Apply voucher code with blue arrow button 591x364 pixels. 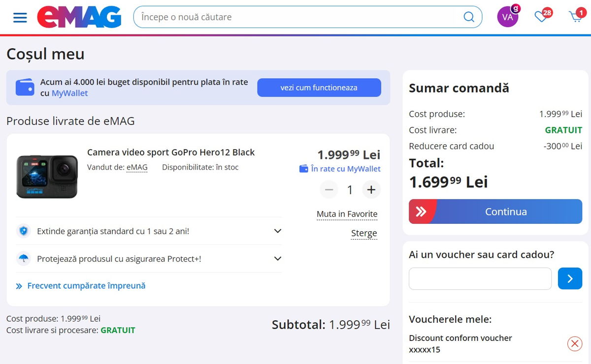pyautogui.click(x=570, y=279)
